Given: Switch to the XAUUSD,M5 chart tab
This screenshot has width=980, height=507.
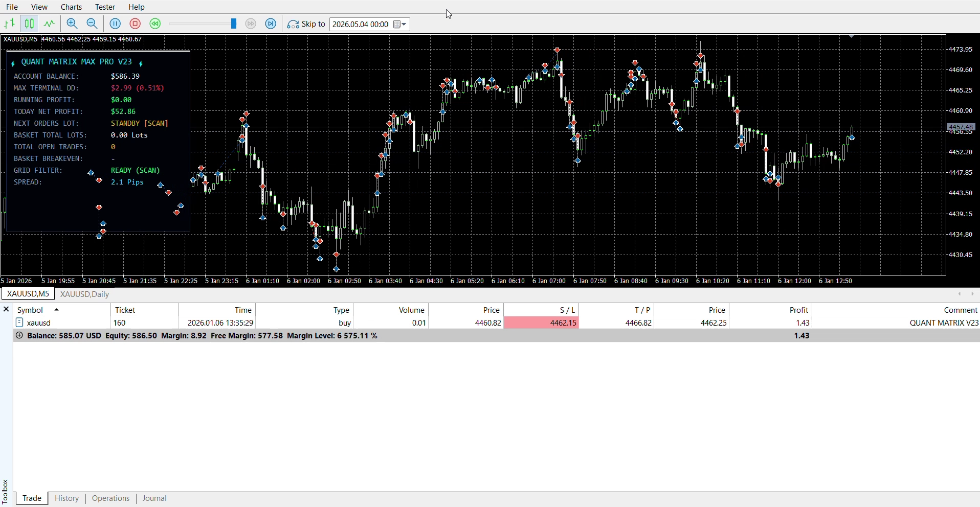Looking at the screenshot, I should 28,294.
